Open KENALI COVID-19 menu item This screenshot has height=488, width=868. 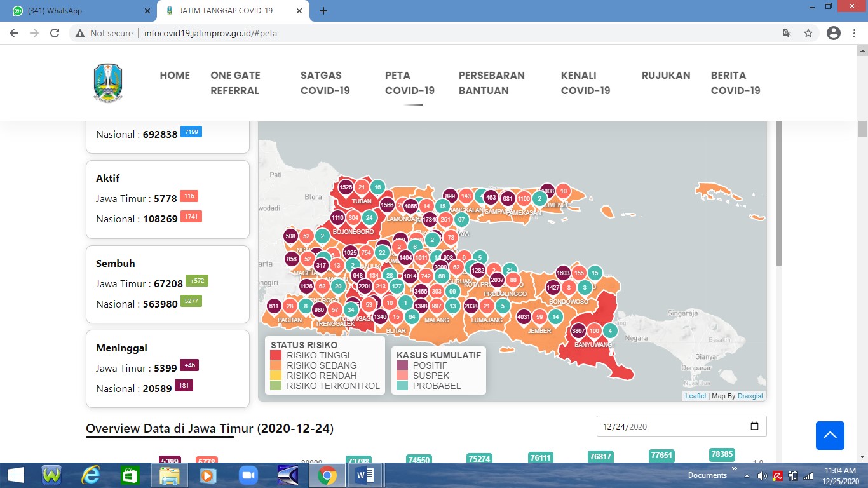pos(585,83)
